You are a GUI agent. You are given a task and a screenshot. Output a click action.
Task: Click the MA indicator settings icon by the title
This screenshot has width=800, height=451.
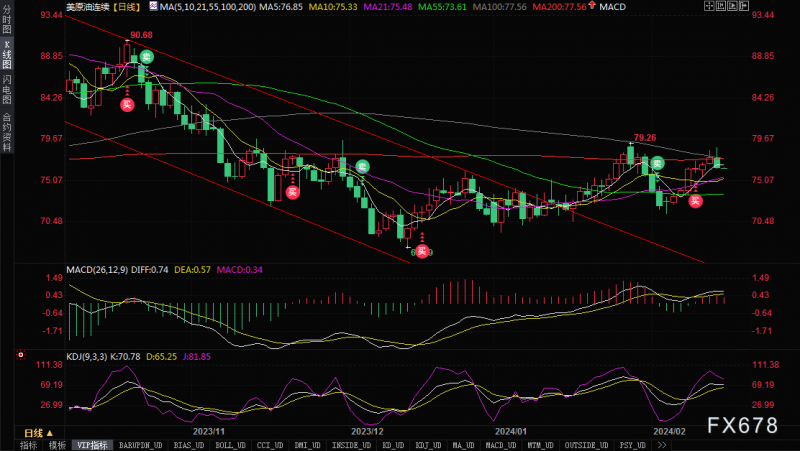coord(153,6)
